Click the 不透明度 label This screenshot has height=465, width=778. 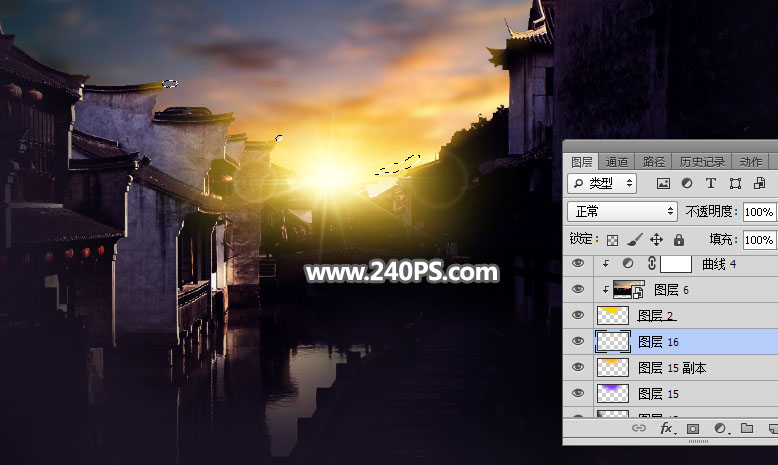click(712, 211)
